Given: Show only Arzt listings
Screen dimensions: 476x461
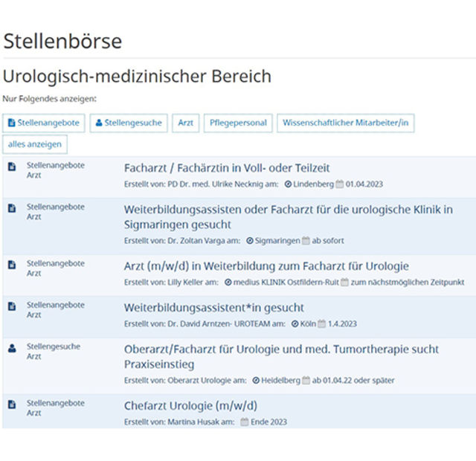Looking at the screenshot, I should pyautogui.click(x=185, y=123).
